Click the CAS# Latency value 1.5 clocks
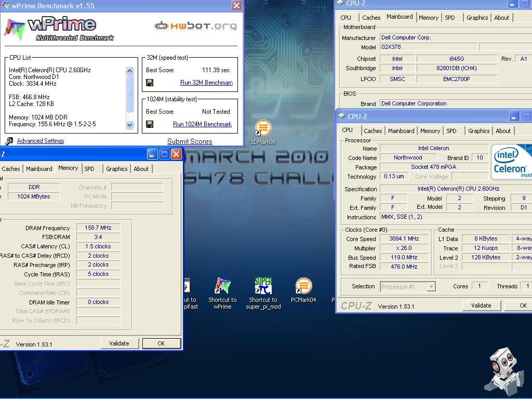The width and height of the screenshot is (532, 399). [98, 246]
